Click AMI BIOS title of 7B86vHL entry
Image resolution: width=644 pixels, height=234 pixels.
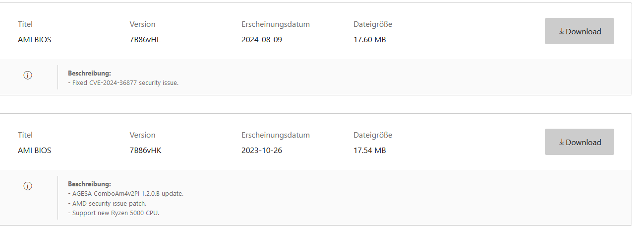[x=34, y=40]
